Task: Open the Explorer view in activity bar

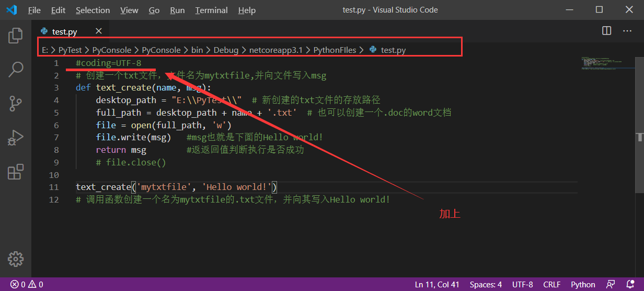Action: click(x=16, y=36)
